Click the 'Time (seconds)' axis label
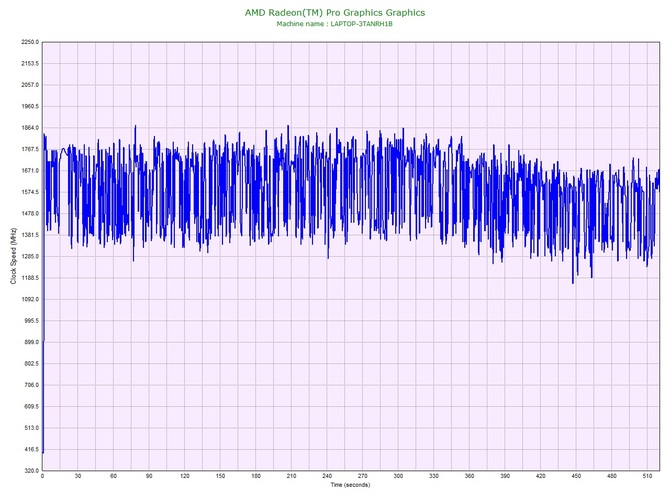Viewport: 670px width, 502px height. 350,485
